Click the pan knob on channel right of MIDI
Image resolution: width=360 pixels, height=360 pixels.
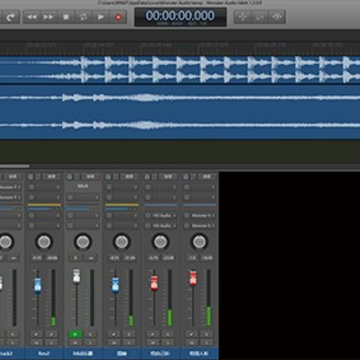click(121, 242)
